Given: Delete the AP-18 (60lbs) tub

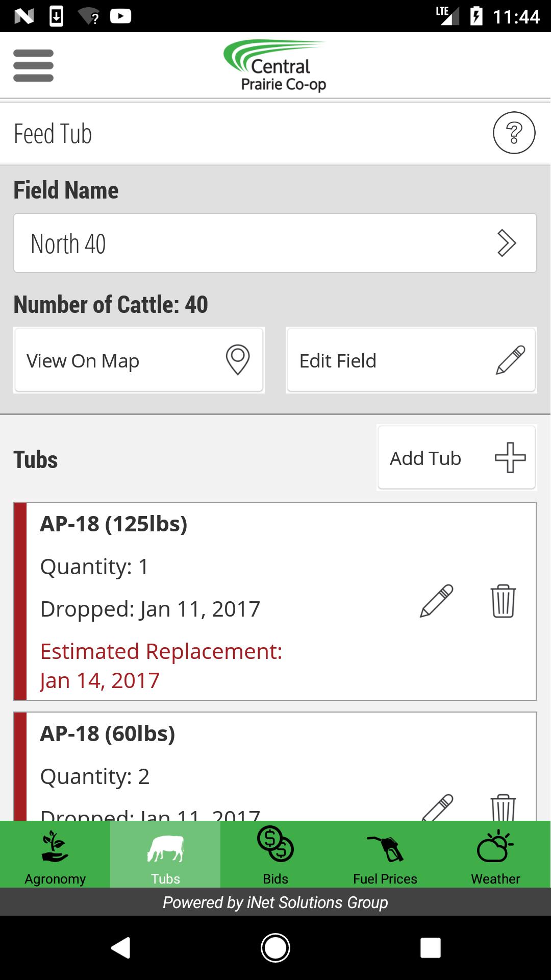Looking at the screenshot, I should click(x=503, y=807).
